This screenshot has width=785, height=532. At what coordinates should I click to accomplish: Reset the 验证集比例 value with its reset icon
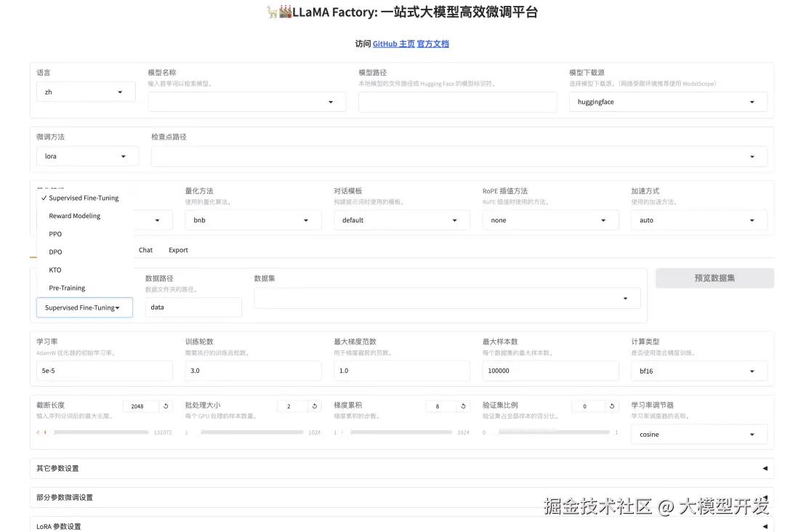click(x=612, y=406)
